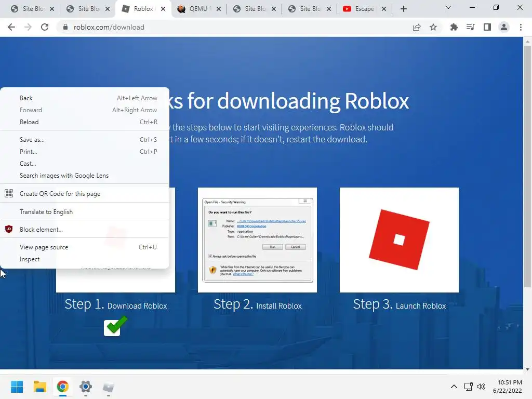Choose Reload in the context menu
This screenshot has width=532, height=399.
[85, 122]
